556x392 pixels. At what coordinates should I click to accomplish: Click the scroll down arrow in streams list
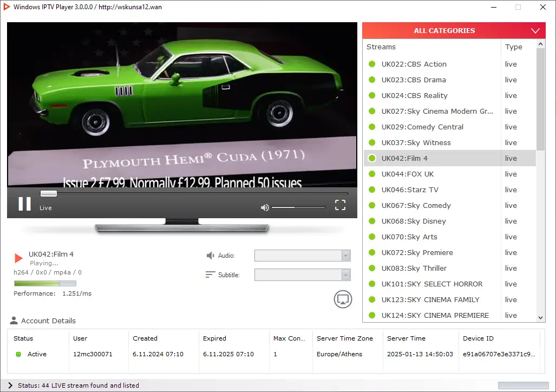[540, 318]
